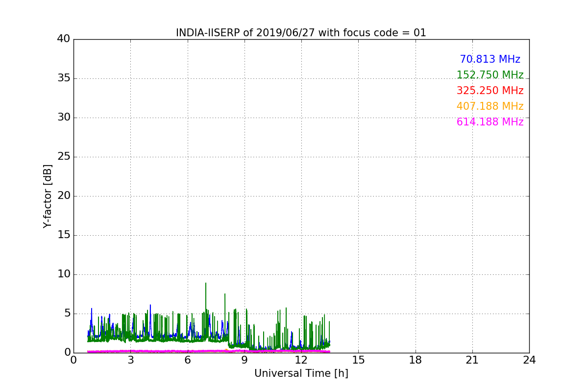The image size is (588, 392).
Task: Select the 325.250 MHz legend label
Action: [x=490, y=91]
